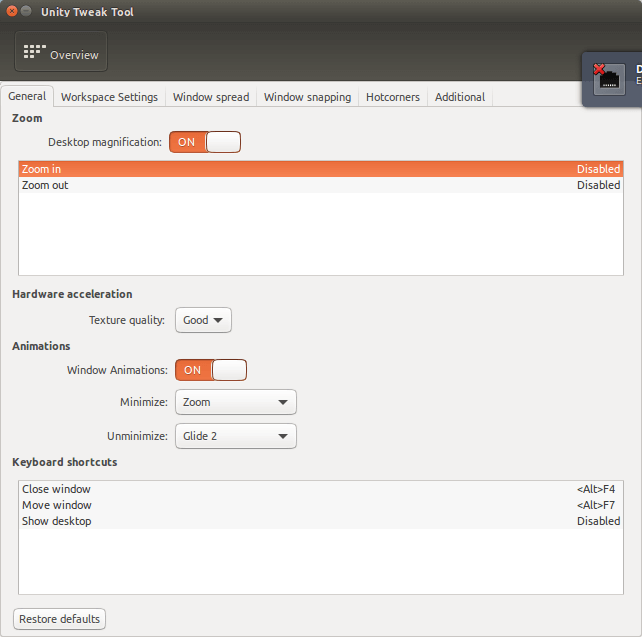This screenshot has height=637, width=642.
Task: Switch to the Workspace Settings tab
Action: (x=109, y=97)
